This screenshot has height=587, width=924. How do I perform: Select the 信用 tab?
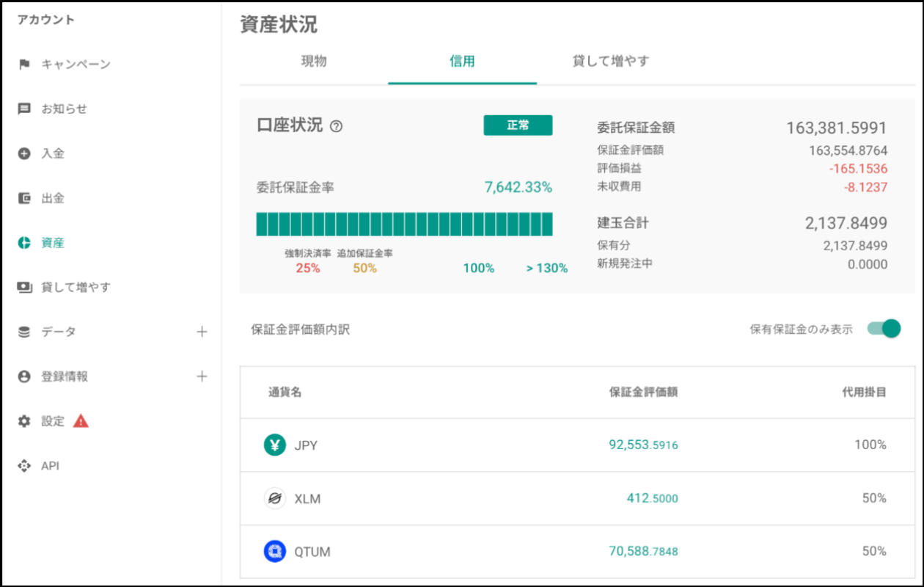(x=462, y=62)
